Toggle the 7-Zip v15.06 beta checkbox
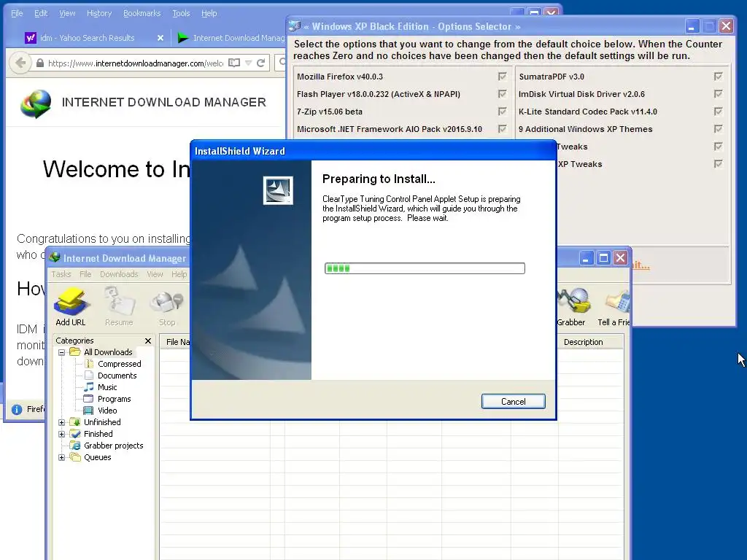Viewport: 747px width, 560px height. (502, 112)
